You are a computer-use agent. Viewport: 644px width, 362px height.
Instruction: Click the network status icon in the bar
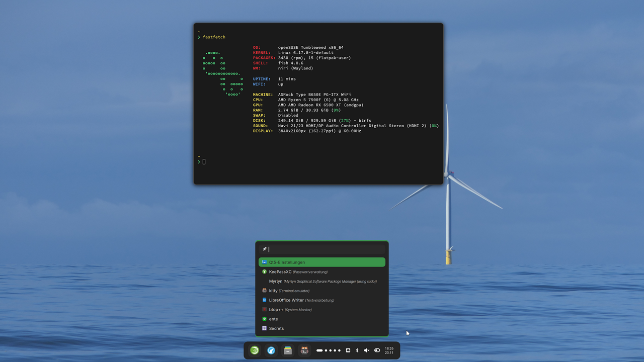pyautogui.click(x=348, y=350)
